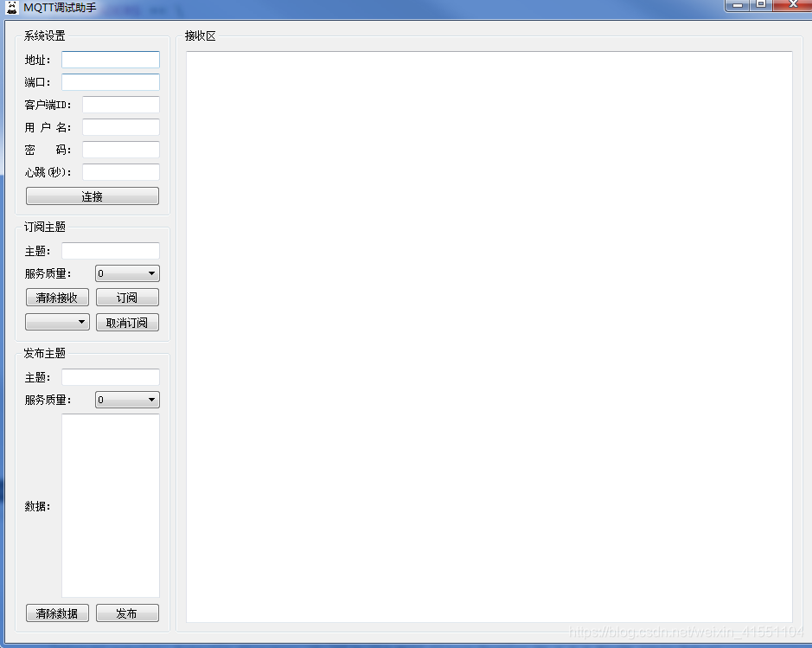The height and width of the screenshot is (648, 812).
Task: Click the 发布 publish button
Action: click(127, 613)
